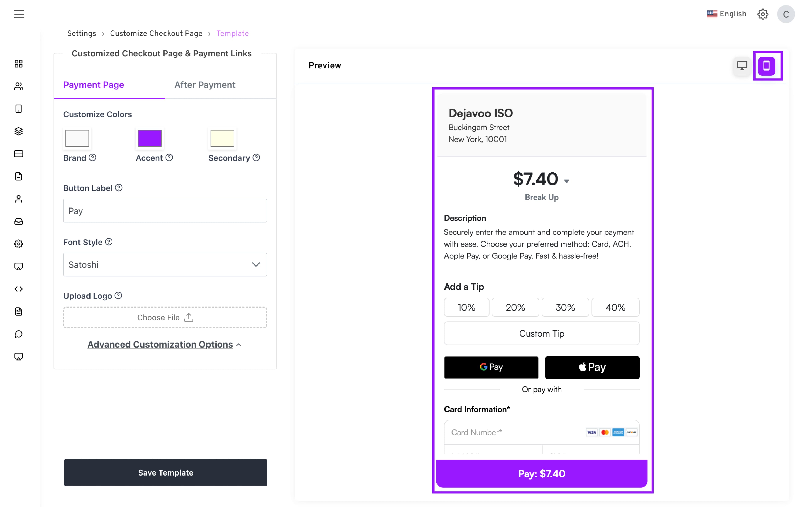
Task: Go to Customize Checkout Page breadcrumb
Action: (156, 34)
